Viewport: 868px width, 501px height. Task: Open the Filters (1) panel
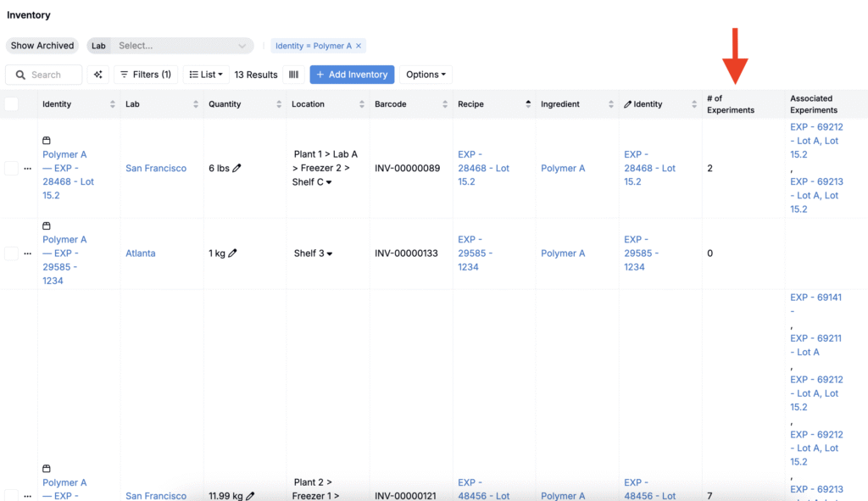(x=146, y=75)
